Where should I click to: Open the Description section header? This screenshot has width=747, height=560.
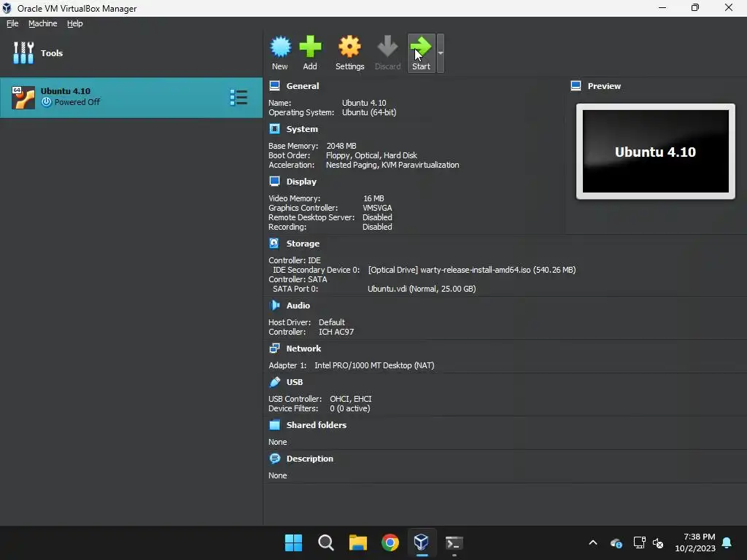coord(309,459)
